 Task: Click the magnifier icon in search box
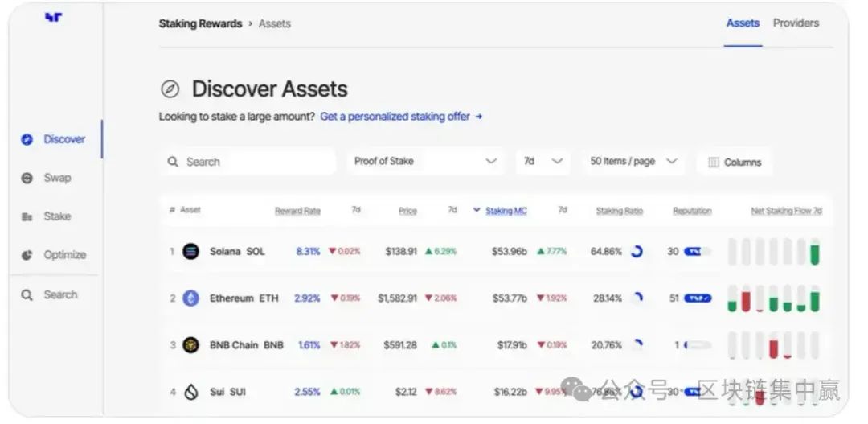[x=174, y=162]
